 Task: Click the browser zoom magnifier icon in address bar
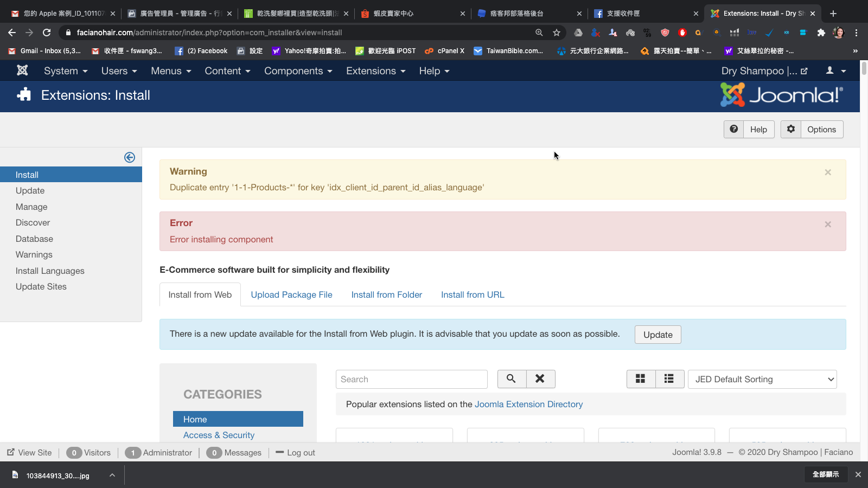tap(539, 33)
